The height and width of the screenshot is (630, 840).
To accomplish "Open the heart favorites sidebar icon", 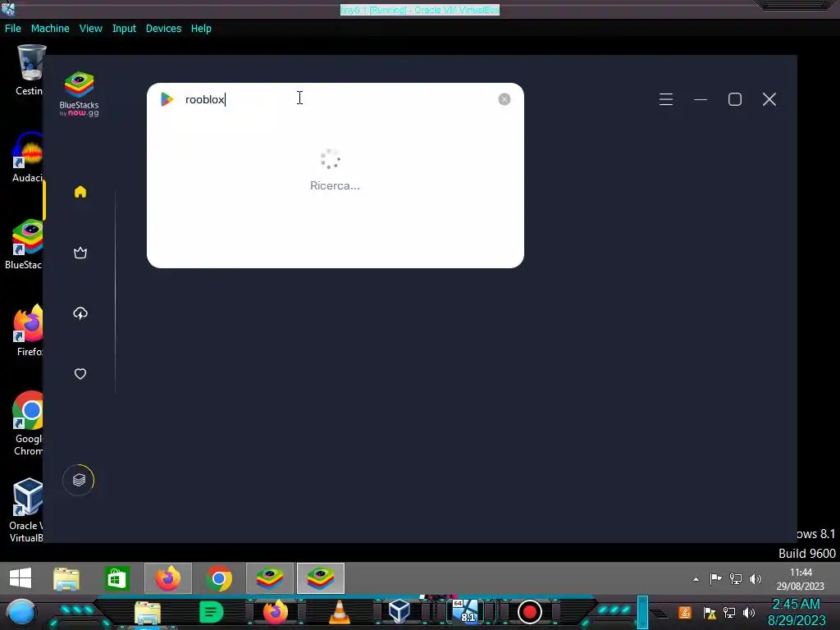I will click(80, 374).
